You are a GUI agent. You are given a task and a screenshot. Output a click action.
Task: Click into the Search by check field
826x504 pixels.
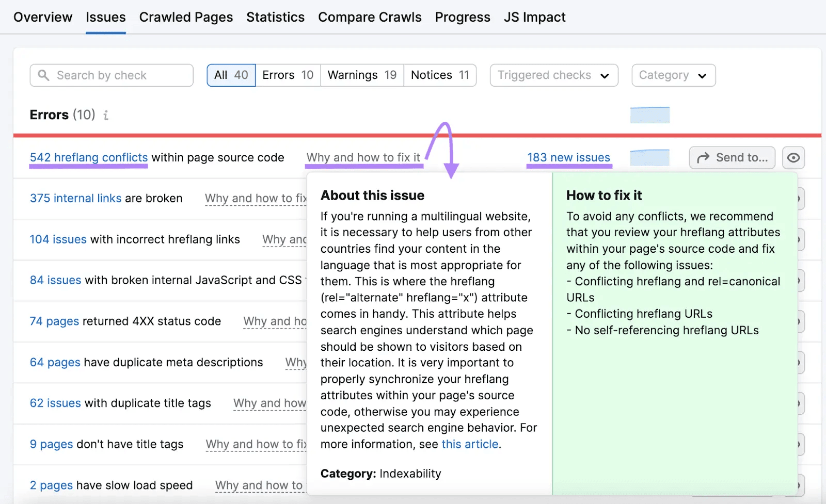click(119, 75)
